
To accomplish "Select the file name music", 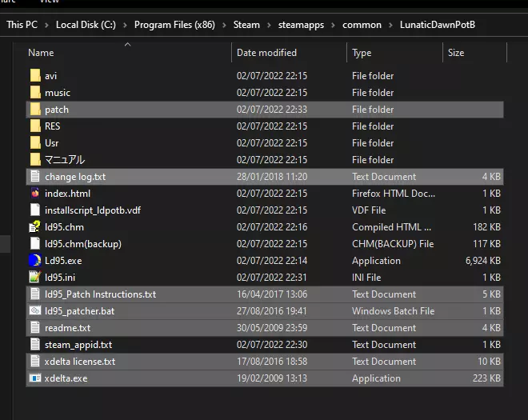I will [58, 93].
